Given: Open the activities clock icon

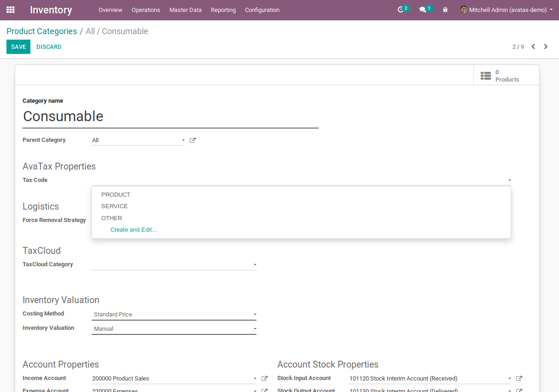Looking at the screenshot, I should click(401, 10).
